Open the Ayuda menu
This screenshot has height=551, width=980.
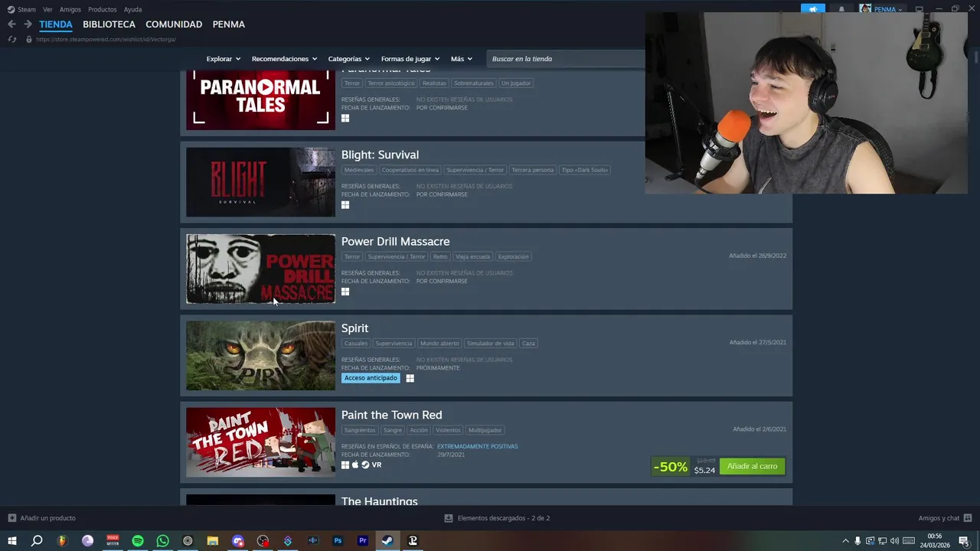point(132,9)
